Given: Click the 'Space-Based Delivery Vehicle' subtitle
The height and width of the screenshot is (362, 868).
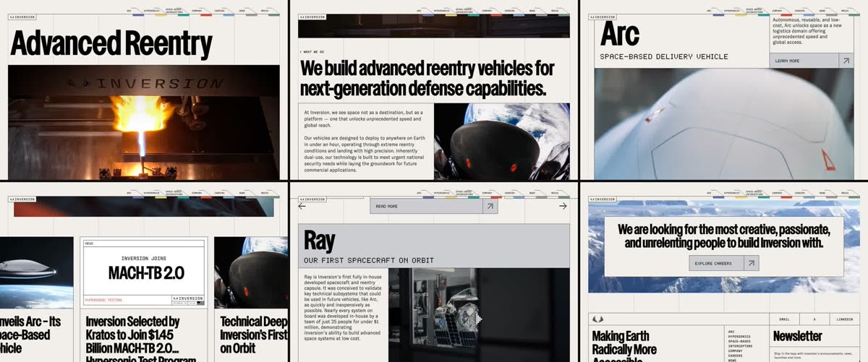Looking at the screenshot, I should point(664,56).
